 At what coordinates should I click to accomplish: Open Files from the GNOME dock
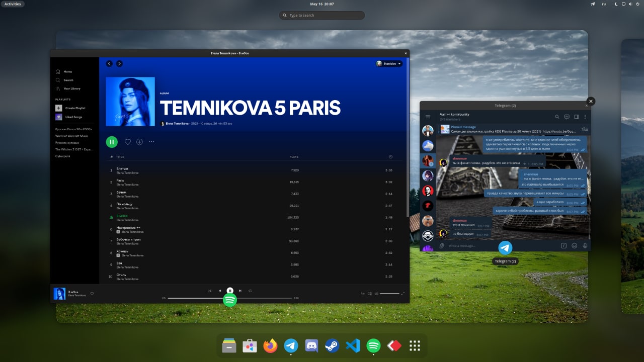pyautogui.click(x=229, y=345)
